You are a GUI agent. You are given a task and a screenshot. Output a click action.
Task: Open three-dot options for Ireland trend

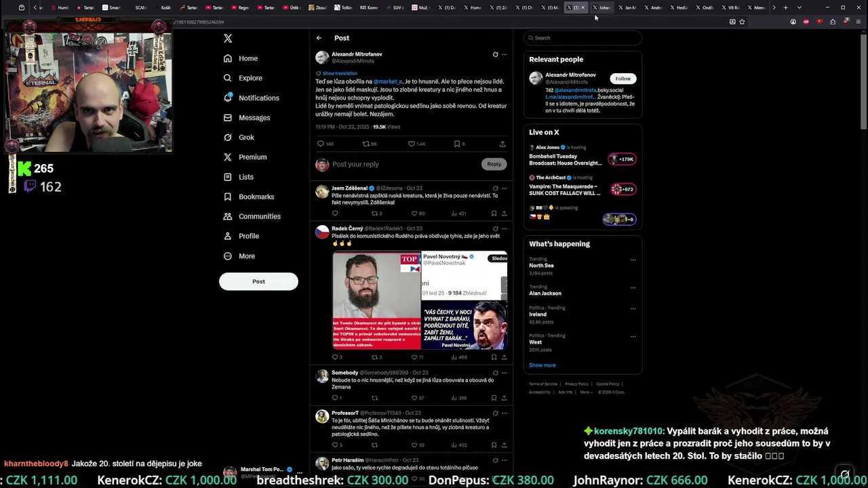(x=633, y=308)
